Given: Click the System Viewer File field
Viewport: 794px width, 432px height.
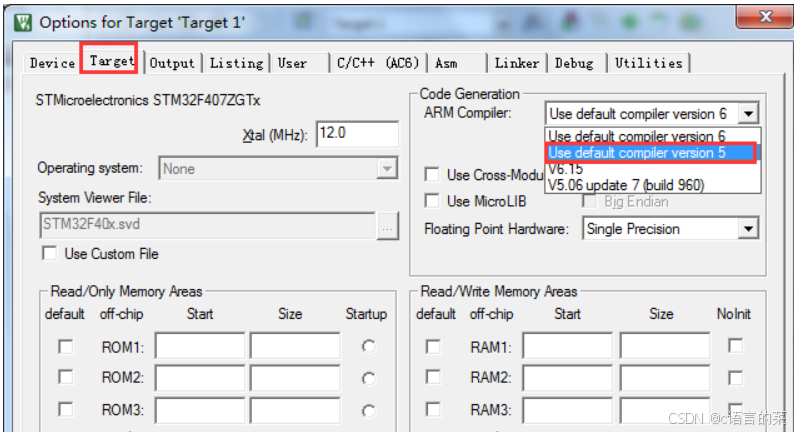Looking at the screenshot, I should 208,225.
